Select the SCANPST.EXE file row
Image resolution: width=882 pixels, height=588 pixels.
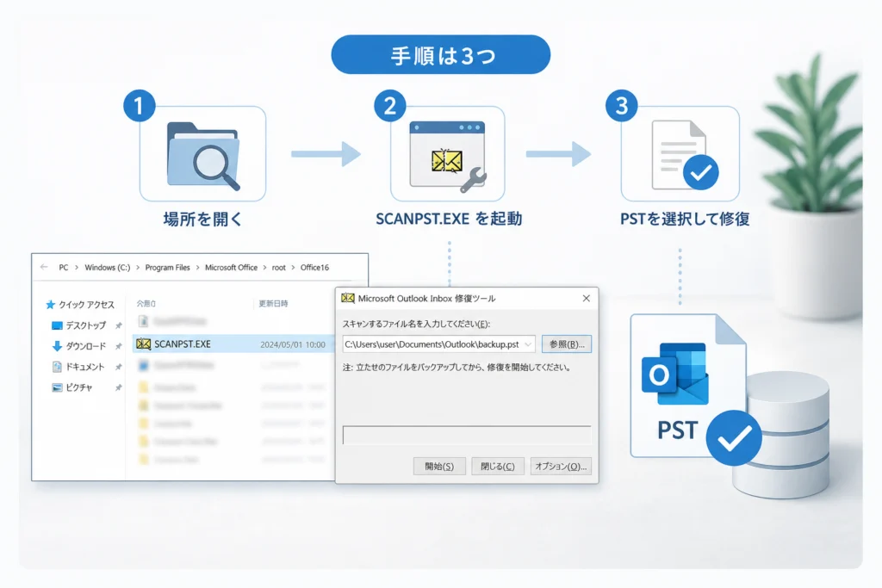click(x=233, y=344)
